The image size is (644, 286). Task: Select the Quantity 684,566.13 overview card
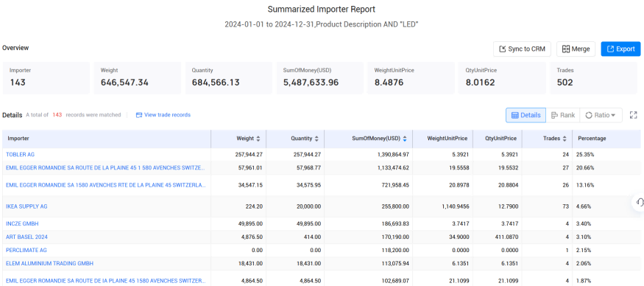228,78
